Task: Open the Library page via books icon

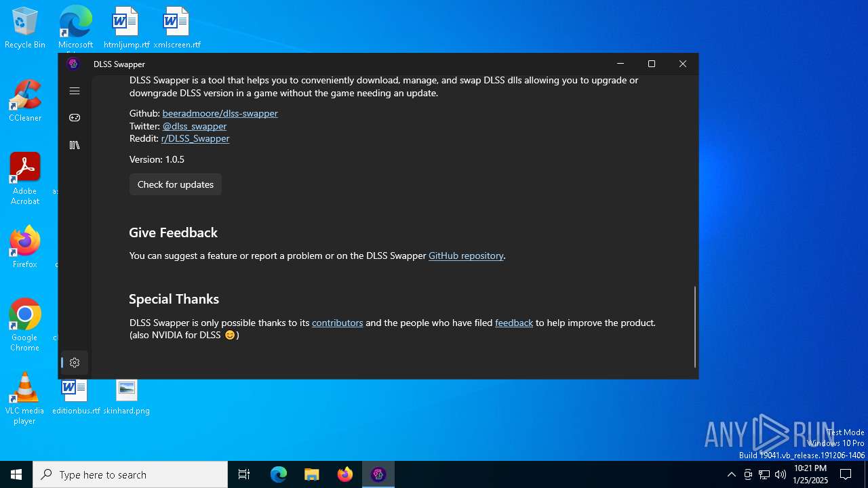Action: coord(75,145)
